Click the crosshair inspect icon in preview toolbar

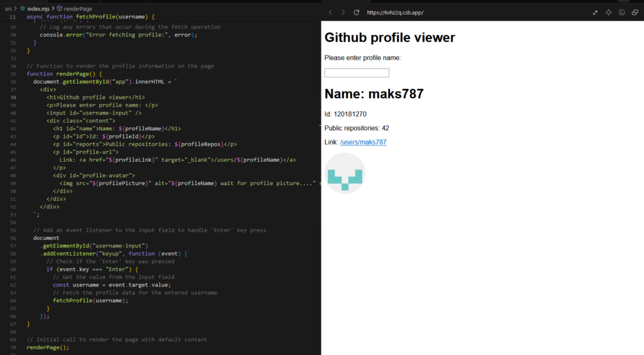pos(609,13)
